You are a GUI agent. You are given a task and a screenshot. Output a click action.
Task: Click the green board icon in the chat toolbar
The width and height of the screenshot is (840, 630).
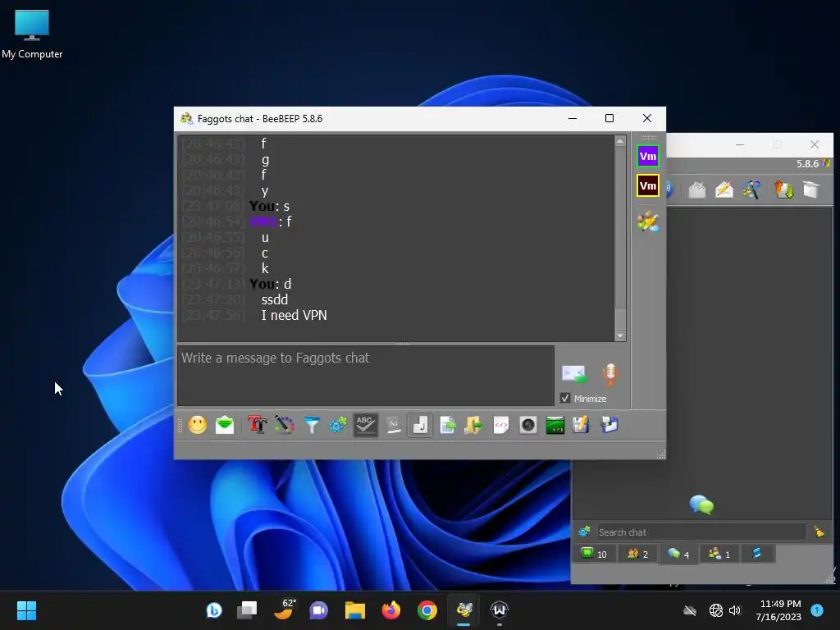coord(555,426)
